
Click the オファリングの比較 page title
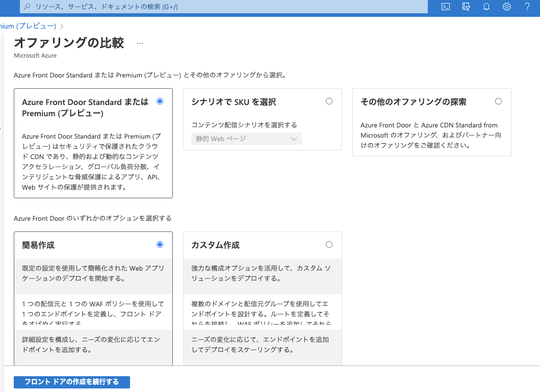click(x=69, y=43)
